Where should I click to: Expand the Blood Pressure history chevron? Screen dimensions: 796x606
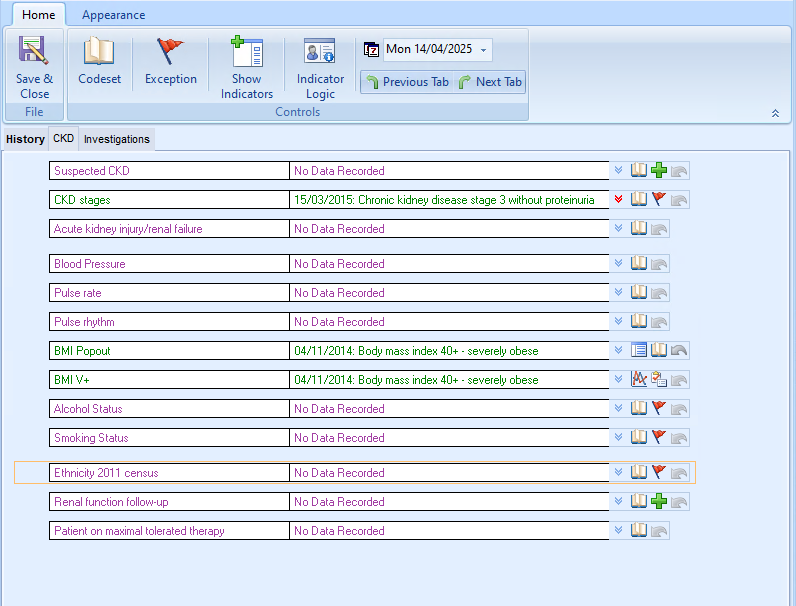pyautogui.click(x=618, y=263)
